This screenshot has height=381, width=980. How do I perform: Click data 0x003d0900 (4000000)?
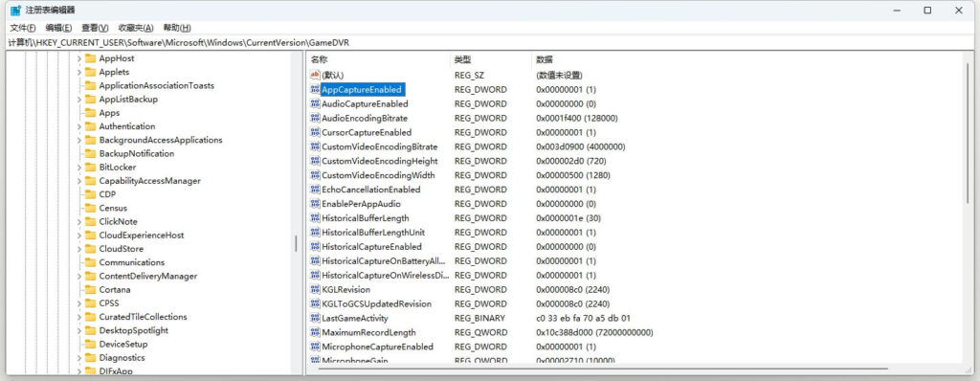(581, 147)
